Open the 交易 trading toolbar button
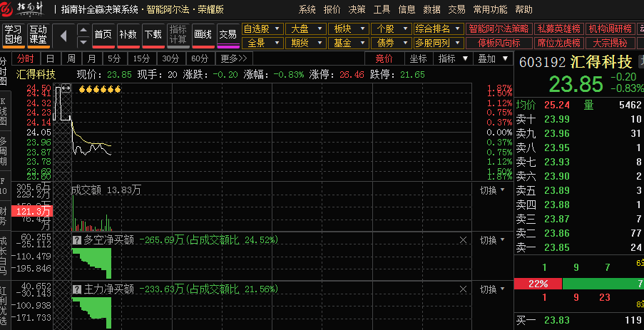 [228, 35]
